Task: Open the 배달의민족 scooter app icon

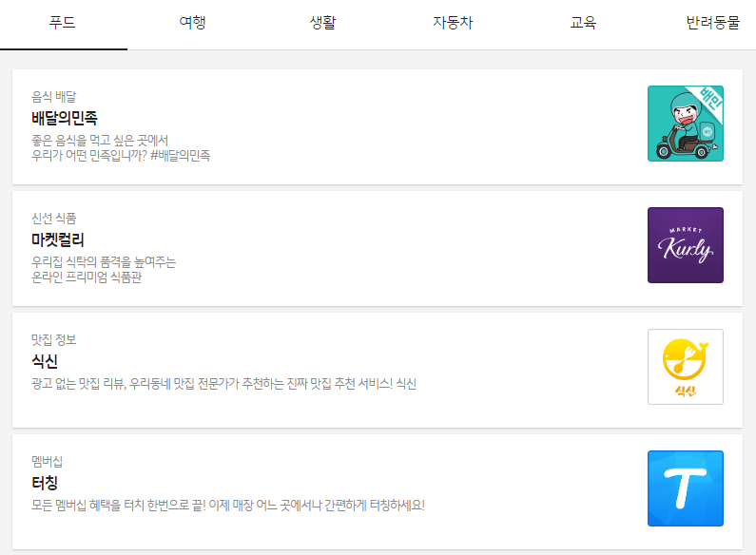Action: click(x=685, y=124)
